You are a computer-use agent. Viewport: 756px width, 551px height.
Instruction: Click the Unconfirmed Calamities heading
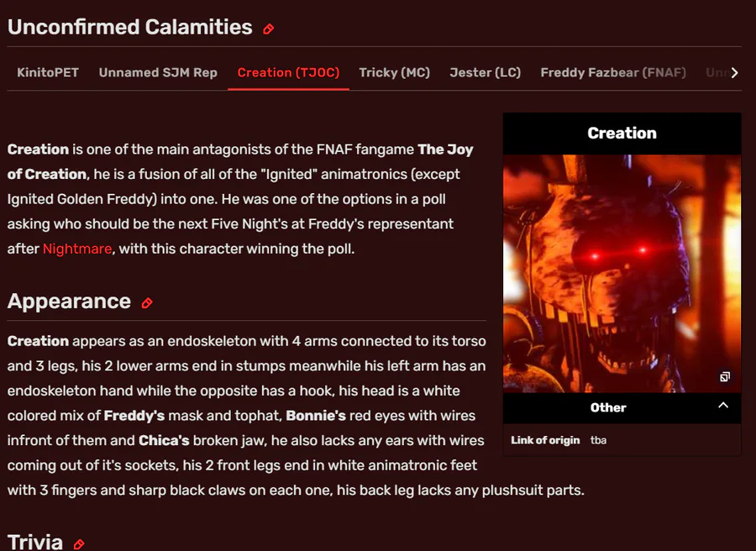(130, 27)
